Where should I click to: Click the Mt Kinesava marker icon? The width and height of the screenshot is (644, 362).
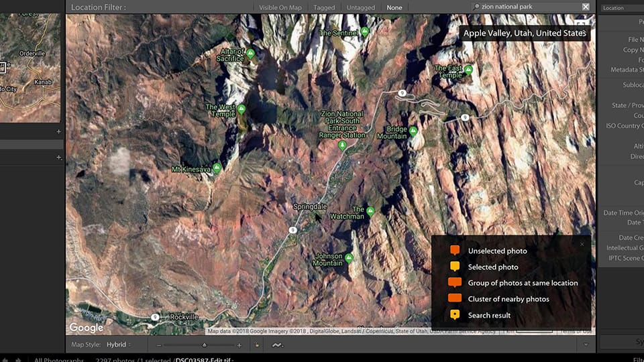coord(217,168)
